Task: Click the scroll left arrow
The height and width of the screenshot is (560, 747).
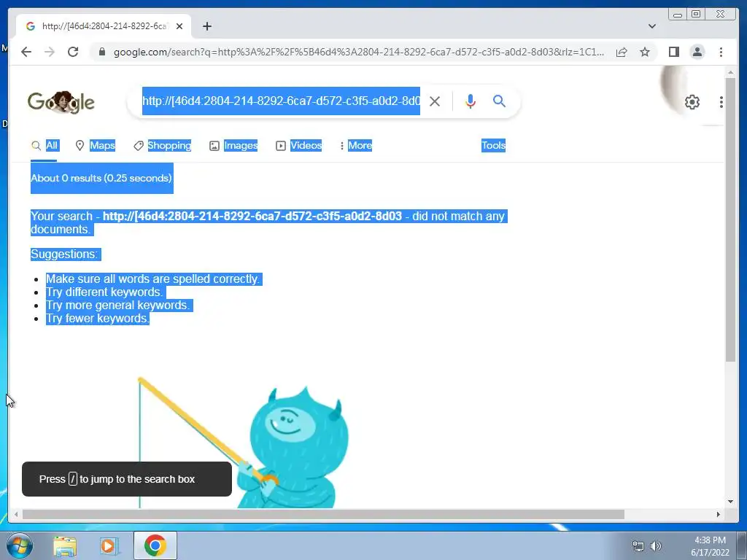Action: 16,514
